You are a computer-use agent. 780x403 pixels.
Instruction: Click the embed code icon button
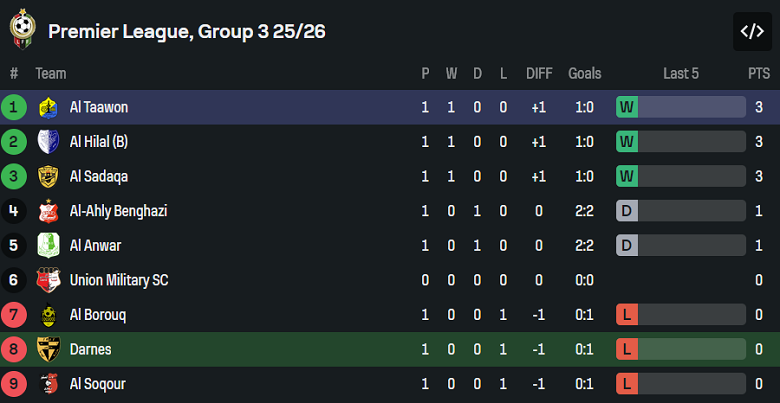[x=752, y=31]
